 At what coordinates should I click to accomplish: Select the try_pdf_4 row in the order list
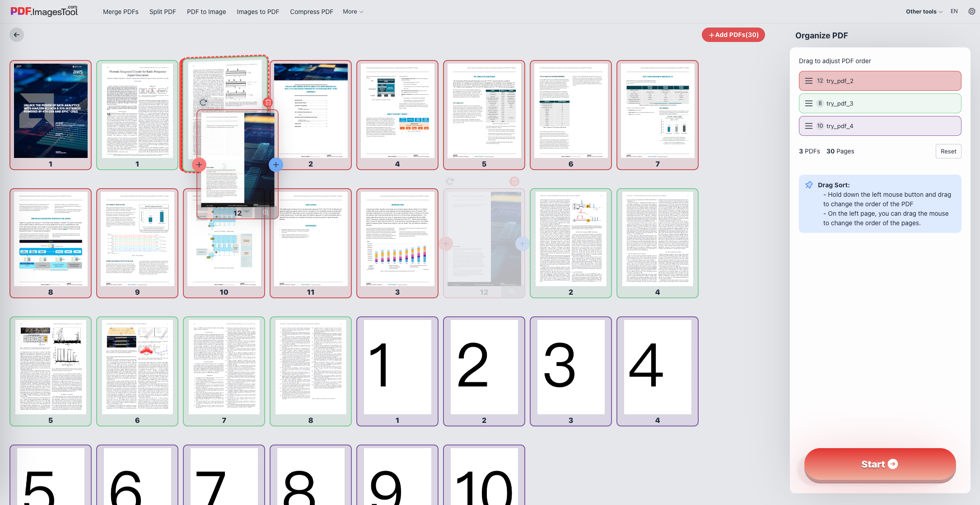tap(880, 126)
